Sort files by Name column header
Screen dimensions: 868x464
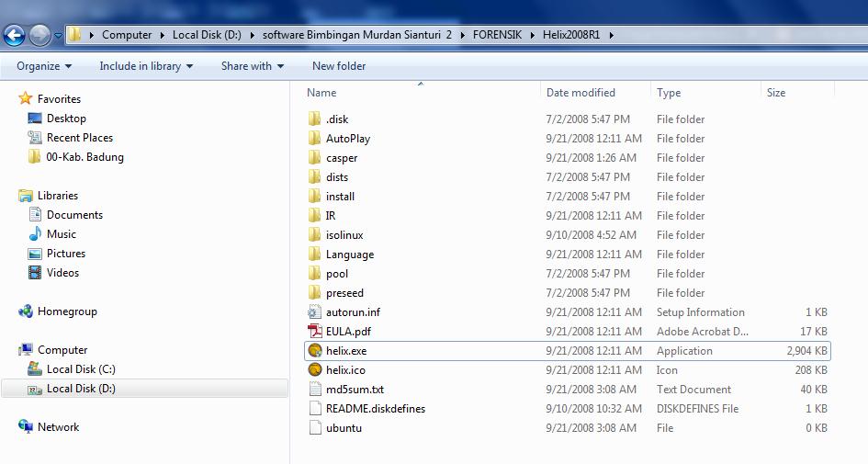coord(321,93)
